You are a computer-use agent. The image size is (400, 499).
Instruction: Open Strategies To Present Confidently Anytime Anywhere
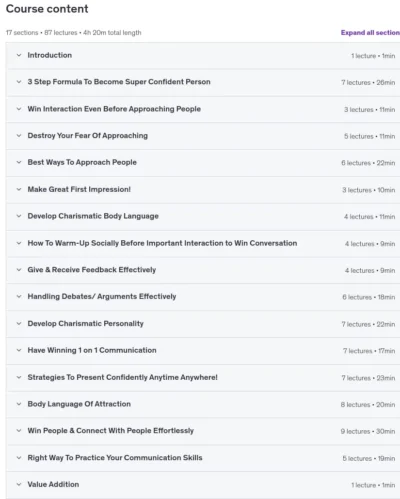[122, 377]
